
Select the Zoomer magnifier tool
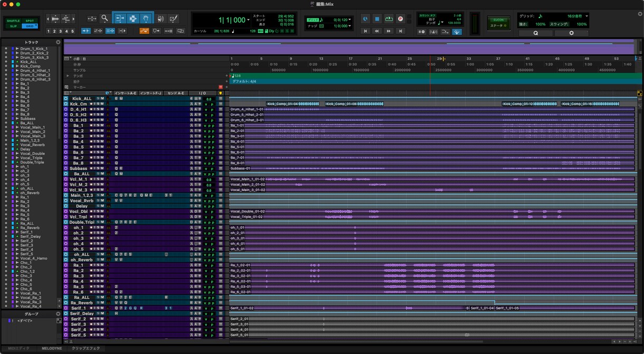(x=105, y=18)
